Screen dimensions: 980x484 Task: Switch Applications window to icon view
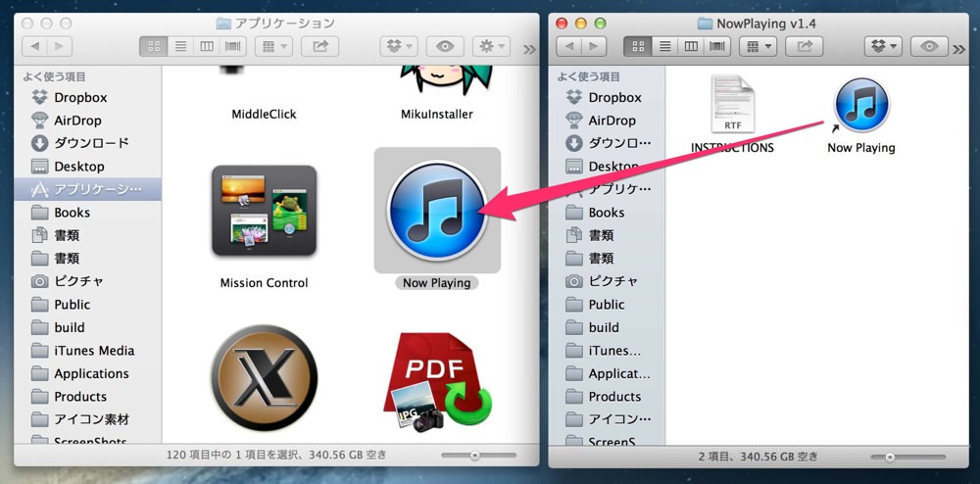click(x=153, y=46)
